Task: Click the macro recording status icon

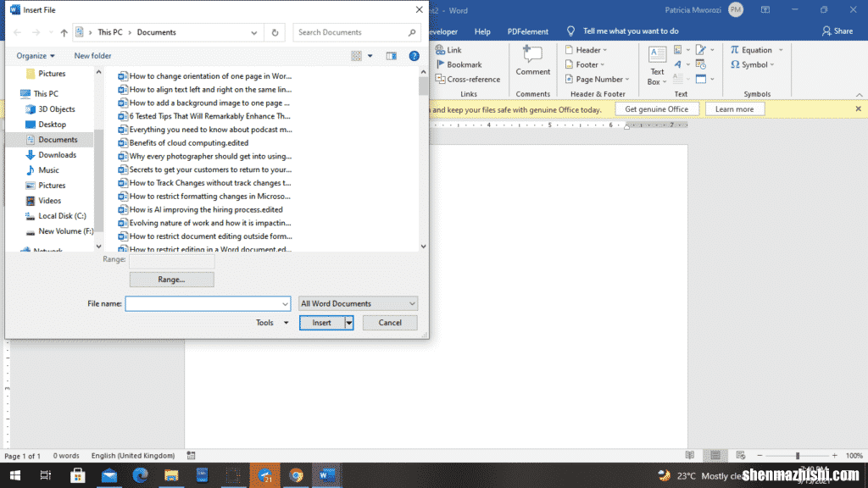Action: click(x=191, y=455)
